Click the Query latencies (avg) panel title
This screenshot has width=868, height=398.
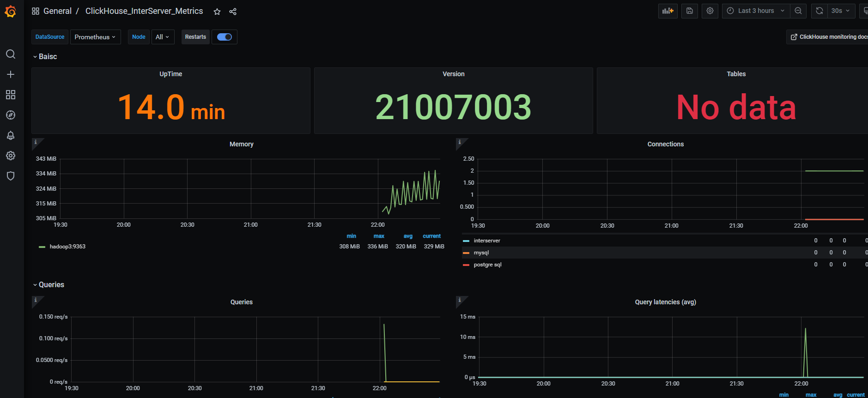tap(666, 302)
